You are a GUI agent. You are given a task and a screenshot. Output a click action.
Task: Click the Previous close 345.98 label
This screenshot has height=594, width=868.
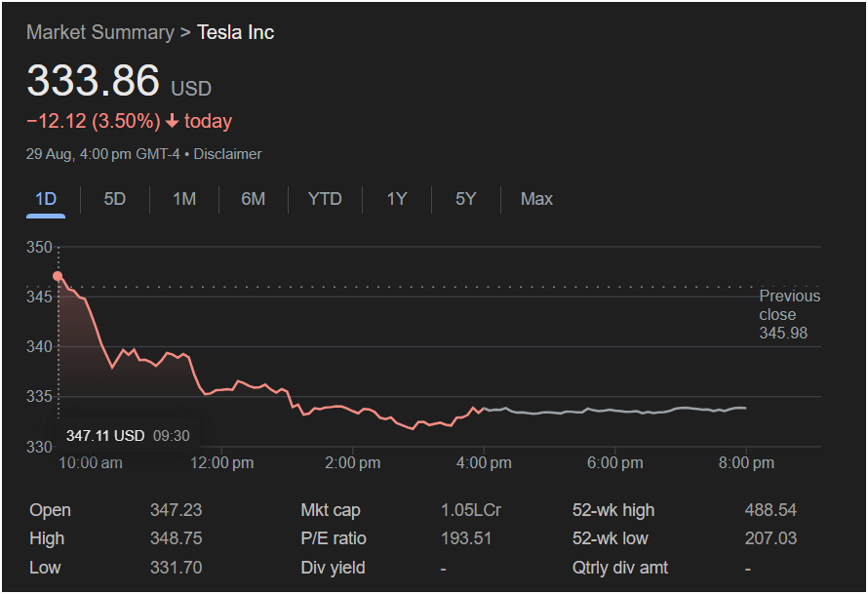pyautogui.click(x=789, y=314)
